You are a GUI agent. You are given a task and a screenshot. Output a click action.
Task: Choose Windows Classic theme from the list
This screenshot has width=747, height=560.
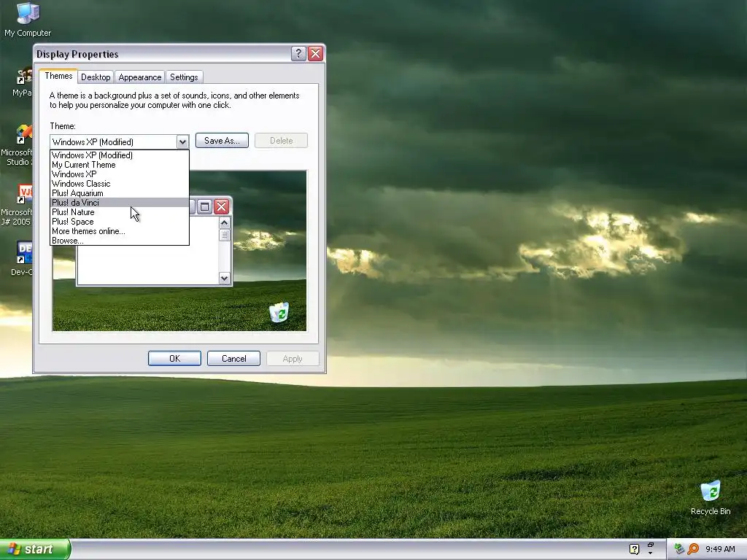(x=119, y=184)
